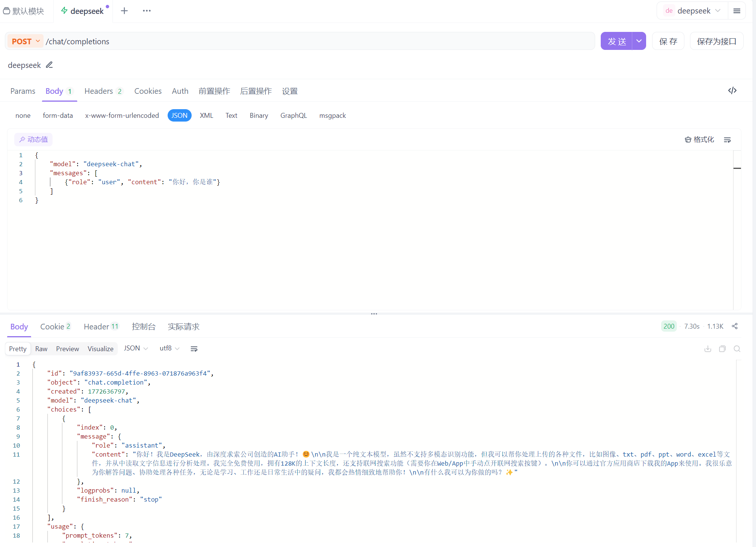Show Raw response view
The height and width of the screenshot is (547, 756).
point(41,349)
